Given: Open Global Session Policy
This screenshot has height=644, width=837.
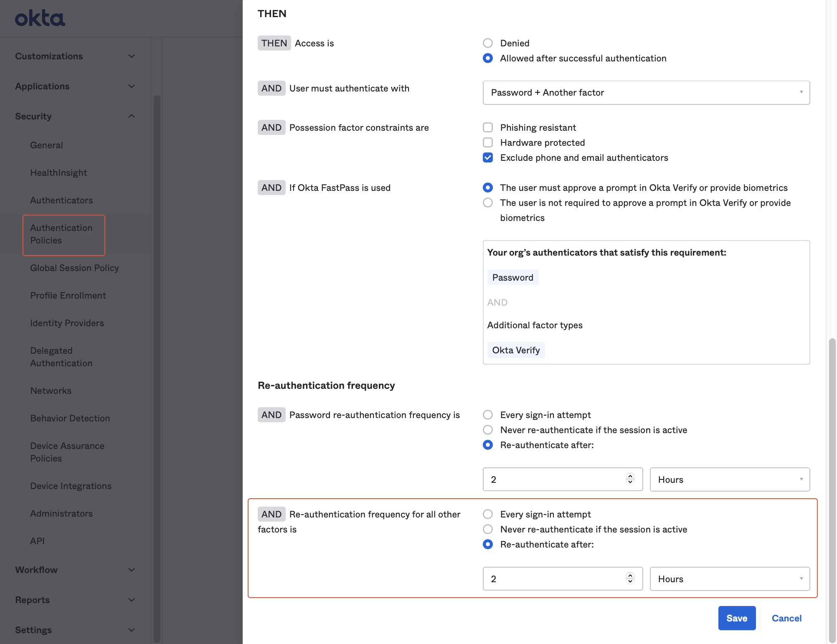Looking at the screenshot, I should (x=74, y=268).
